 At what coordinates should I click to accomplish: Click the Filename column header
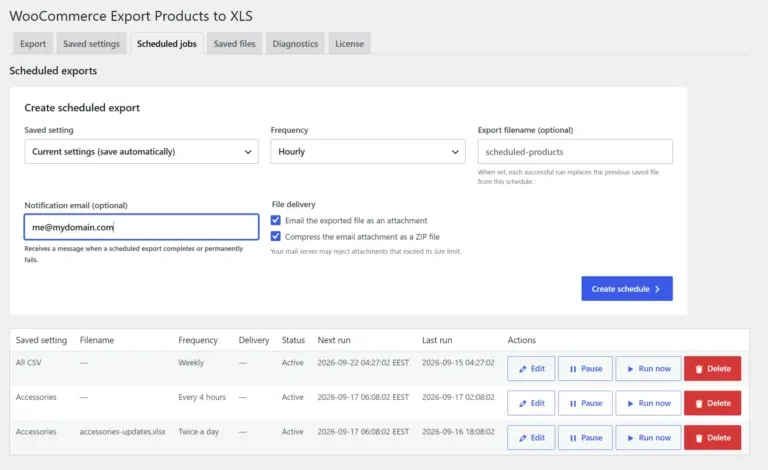(96, 340)
